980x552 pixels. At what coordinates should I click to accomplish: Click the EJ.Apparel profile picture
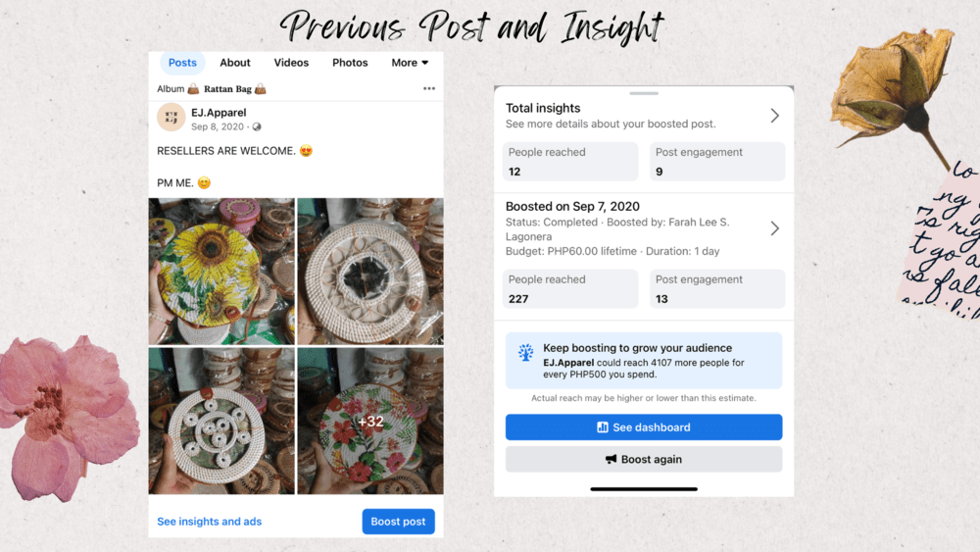171,118
